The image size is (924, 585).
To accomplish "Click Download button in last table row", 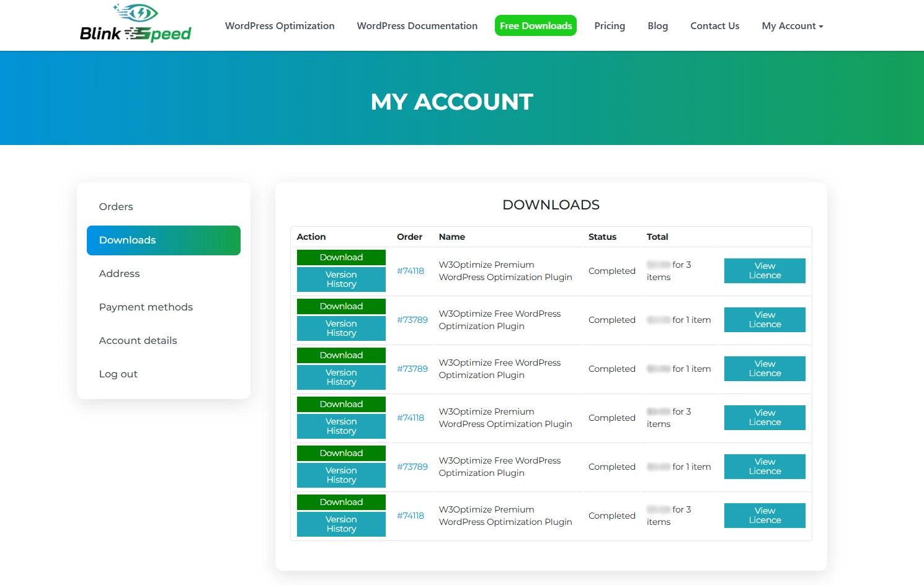I will 341,502.
